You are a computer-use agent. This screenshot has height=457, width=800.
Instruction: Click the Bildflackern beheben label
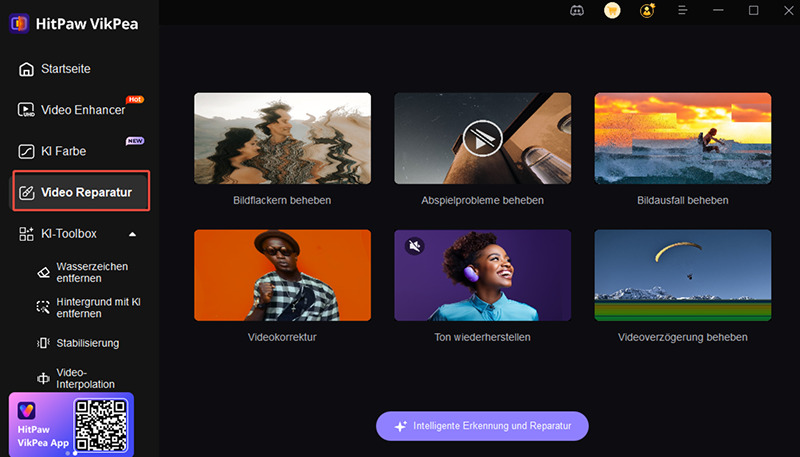pyautogui.click(x=282, y=200)
